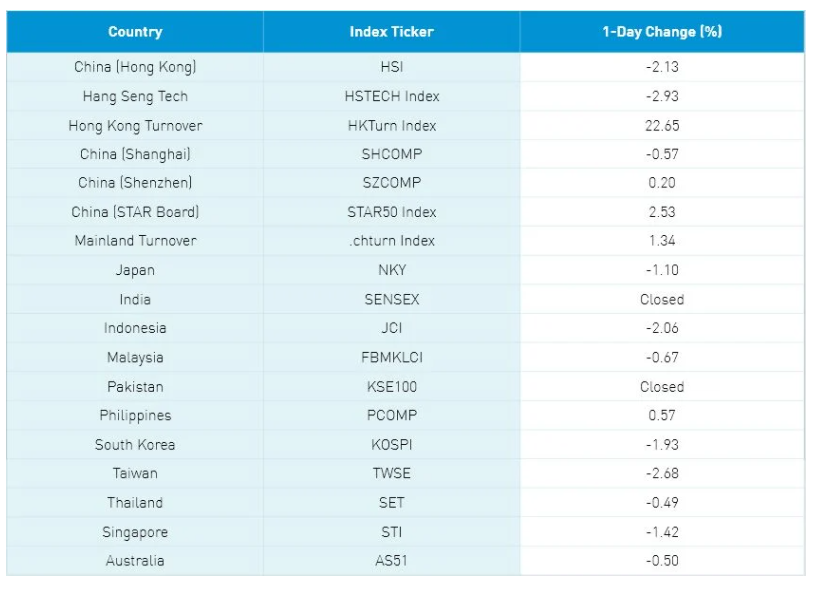Click the Closed value for India

click(x=662, y=300)
